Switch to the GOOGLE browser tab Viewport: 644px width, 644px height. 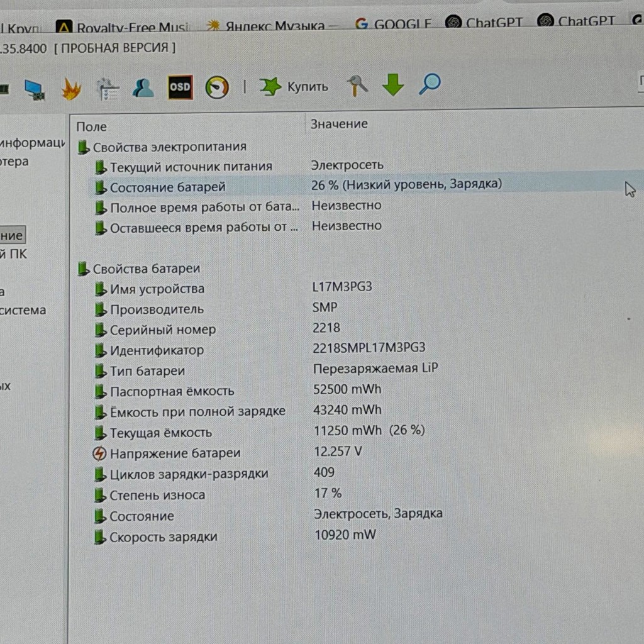pyautogui.click(x=394, y=24)
